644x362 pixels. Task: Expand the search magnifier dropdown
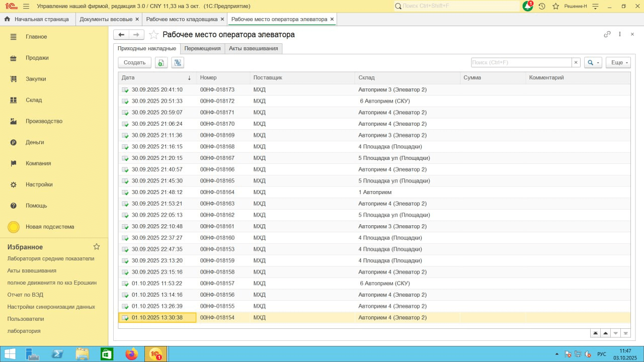pos(593,62)
